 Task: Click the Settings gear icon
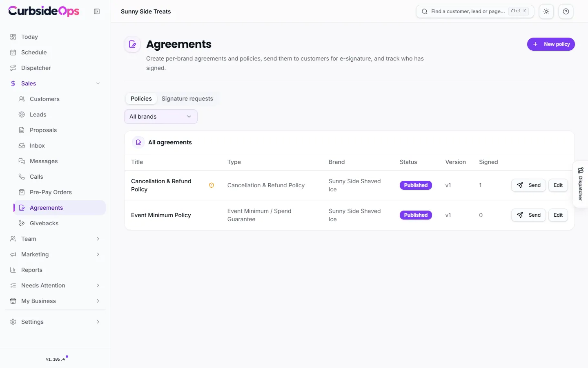[13, 322]
